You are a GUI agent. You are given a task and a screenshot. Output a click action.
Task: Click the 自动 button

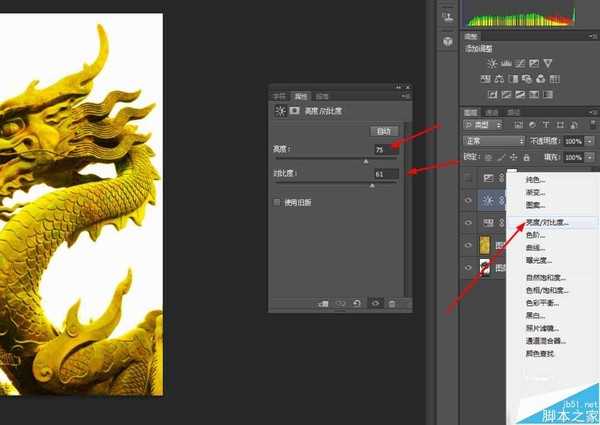point(384,131)
